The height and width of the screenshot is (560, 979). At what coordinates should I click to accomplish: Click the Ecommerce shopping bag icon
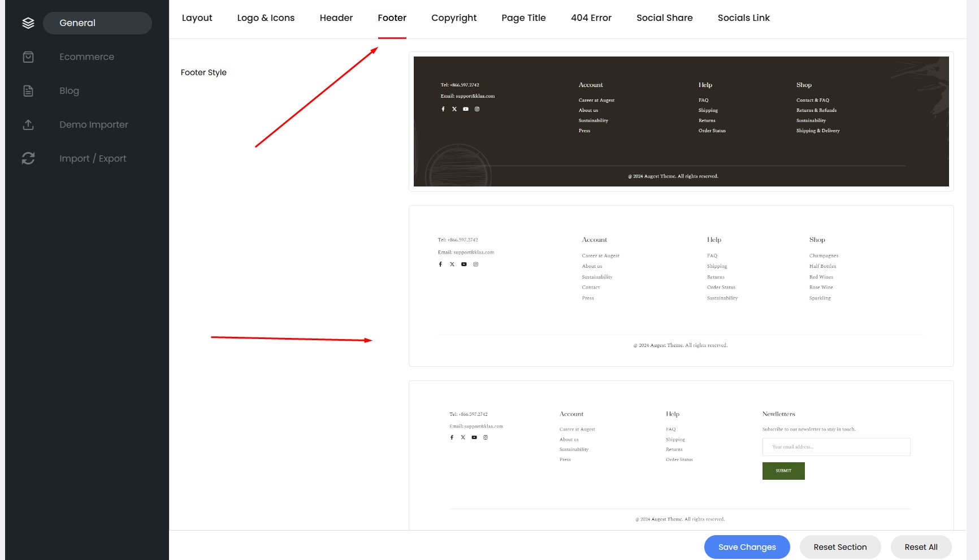point(28,57)
